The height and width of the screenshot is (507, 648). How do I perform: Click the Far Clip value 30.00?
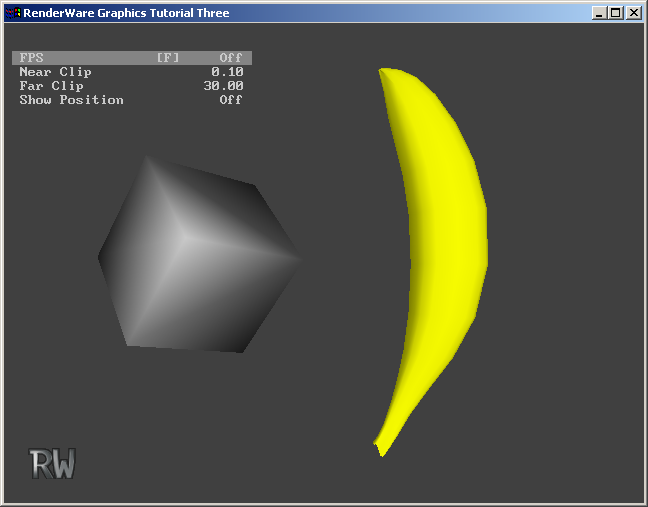(x=223, y=86)
